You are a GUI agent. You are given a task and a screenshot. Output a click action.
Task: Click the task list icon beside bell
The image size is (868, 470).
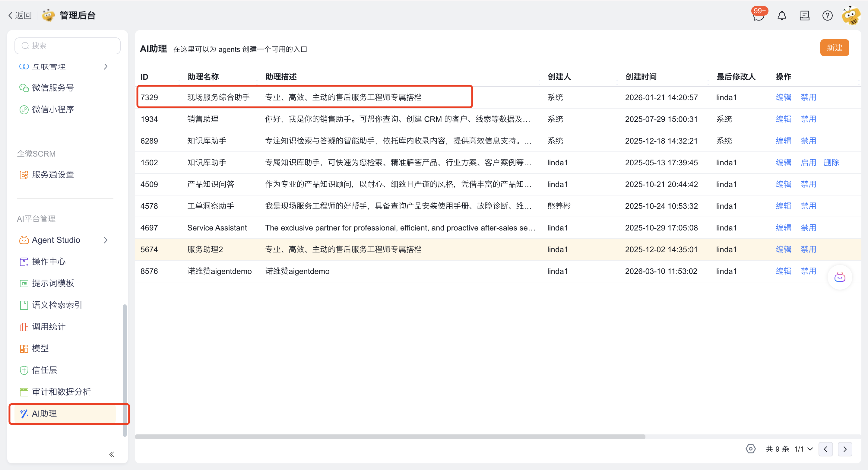pyautogui.click(x=804, y=15)
